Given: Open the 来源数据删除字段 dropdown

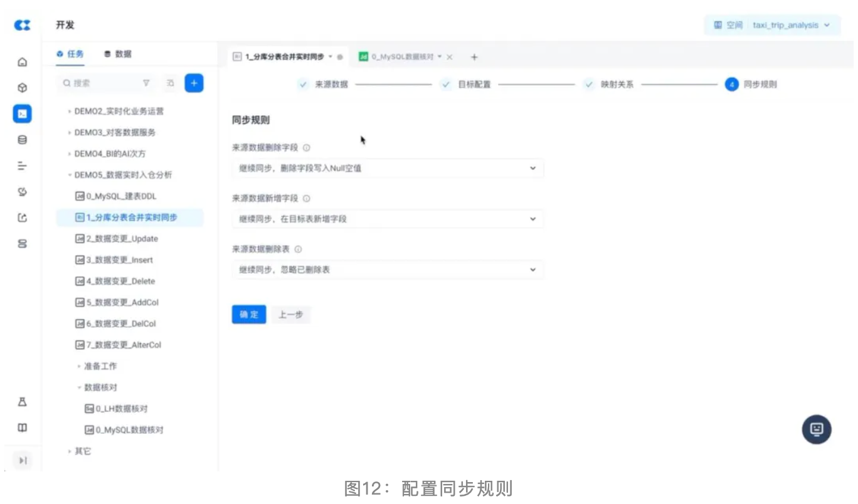Looking at the screenshot, I should (x=387, y=168).
